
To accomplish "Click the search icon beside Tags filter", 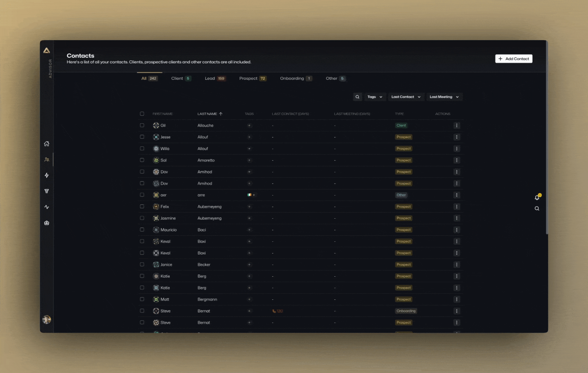I will [357, 97].
